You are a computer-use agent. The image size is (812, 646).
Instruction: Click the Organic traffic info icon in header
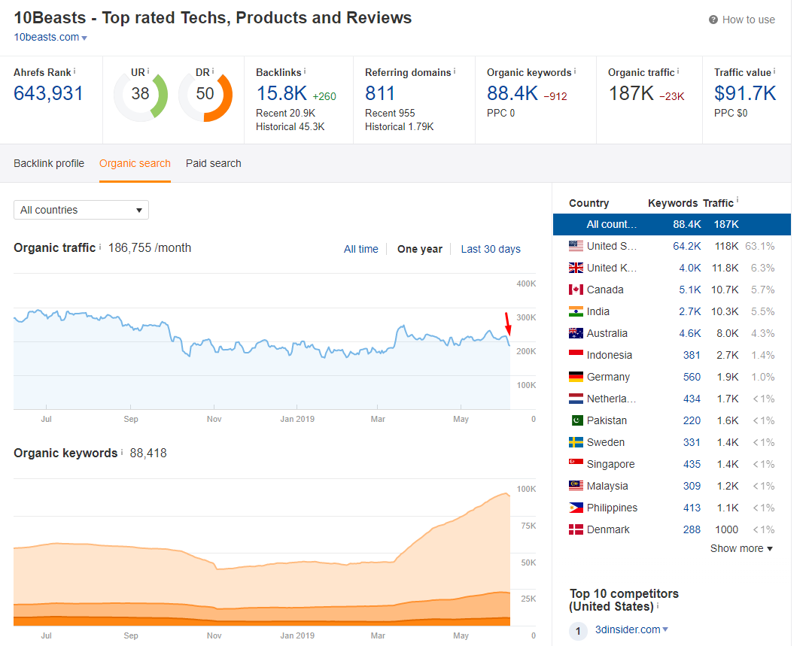coord(678,71)
